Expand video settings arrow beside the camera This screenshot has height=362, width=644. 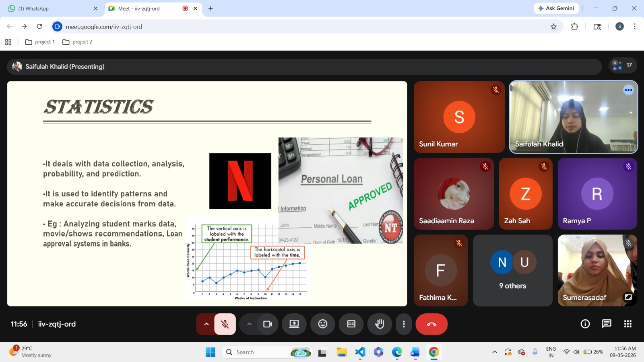tap(249, 324)
